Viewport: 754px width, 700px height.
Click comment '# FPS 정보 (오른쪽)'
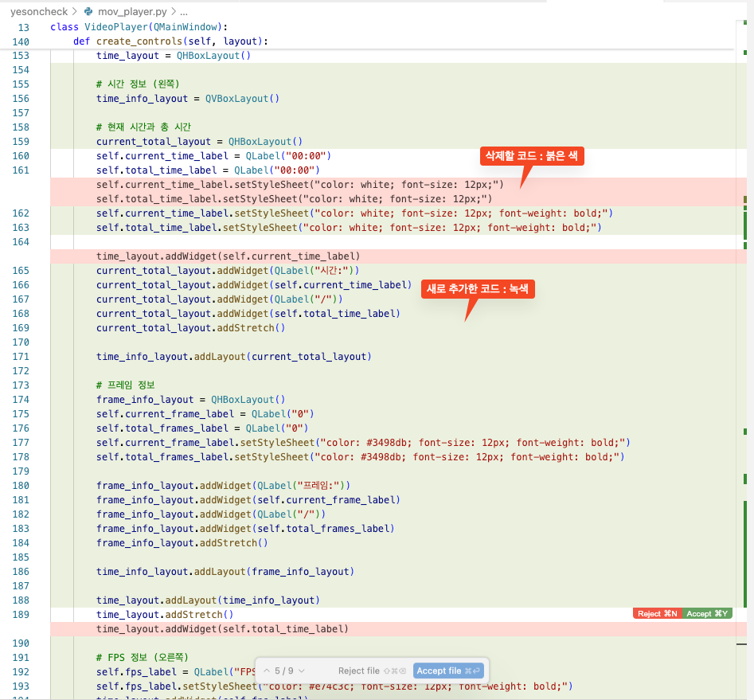pyautogui.click(x=143, y=658)
